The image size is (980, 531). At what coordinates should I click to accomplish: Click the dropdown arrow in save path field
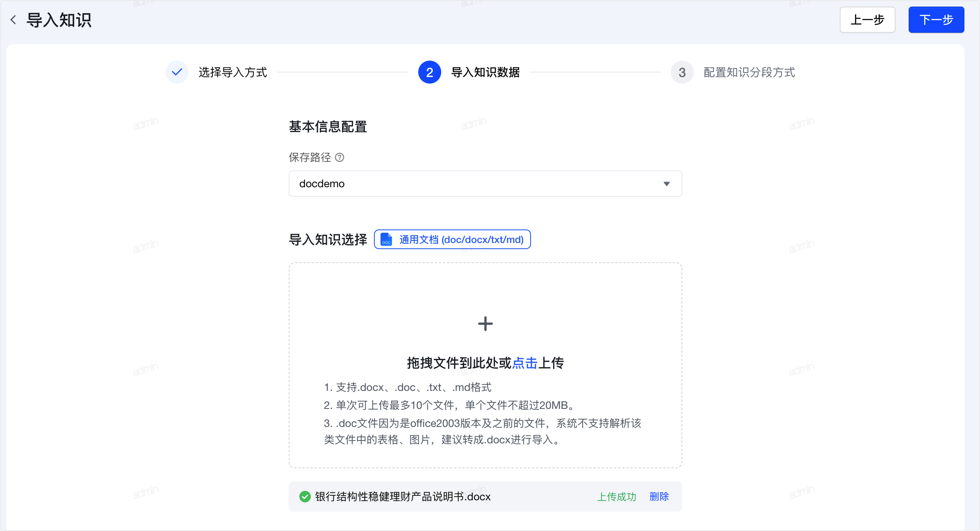coord(666,184)
